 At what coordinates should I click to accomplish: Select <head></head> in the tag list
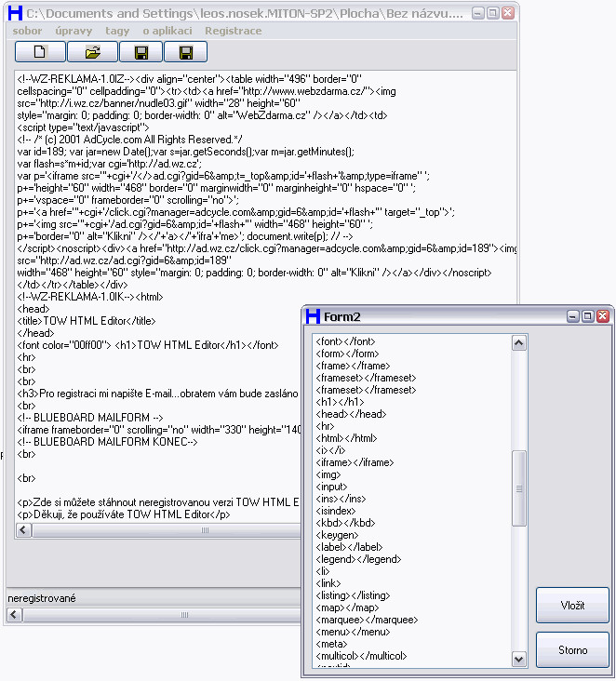pyautogui.click(x=351, y=414)
